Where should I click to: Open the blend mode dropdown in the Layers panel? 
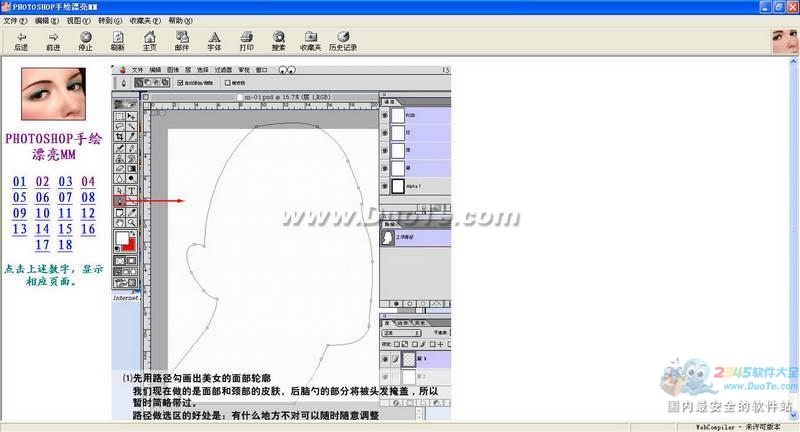click(402, 333)
